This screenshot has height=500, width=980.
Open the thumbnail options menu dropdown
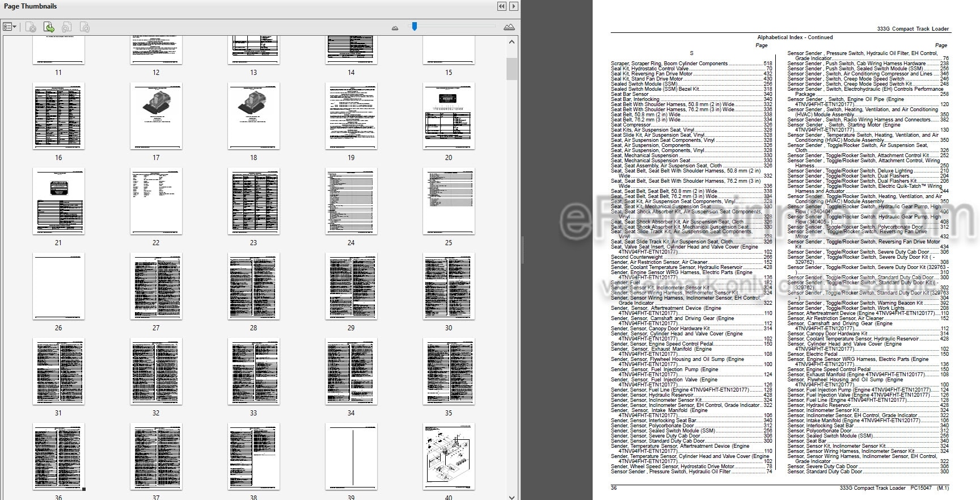click(x=10, y=27)
